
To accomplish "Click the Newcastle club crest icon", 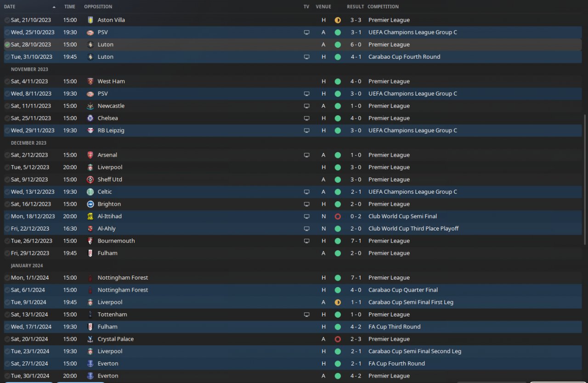I will [90, 106].
